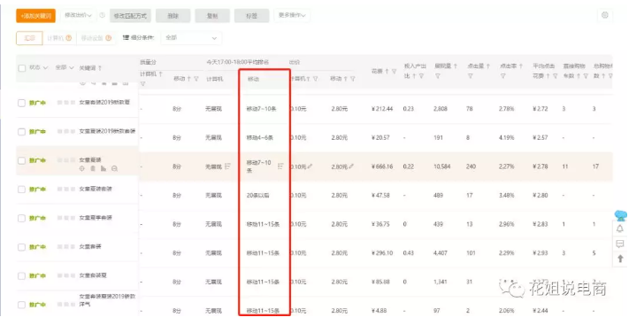The image size is (644, 333).
Task: Click the minus-circle icon under highlighted keyword
Action: point(115,168)
